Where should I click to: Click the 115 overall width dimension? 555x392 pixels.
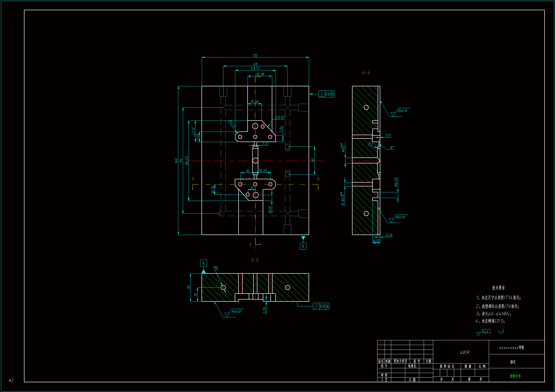point(255,55)
